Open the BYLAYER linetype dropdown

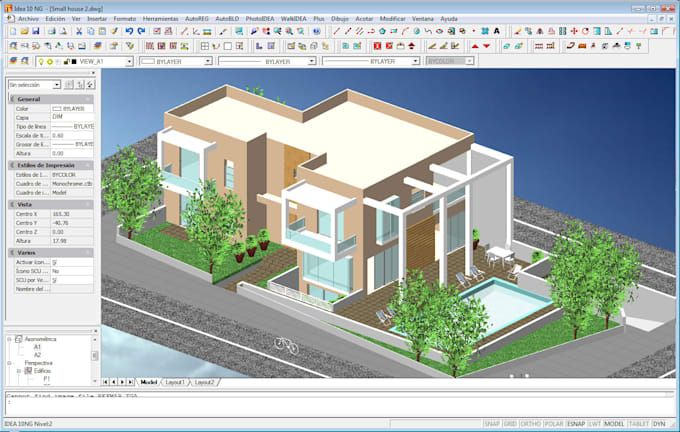[311, 62]
